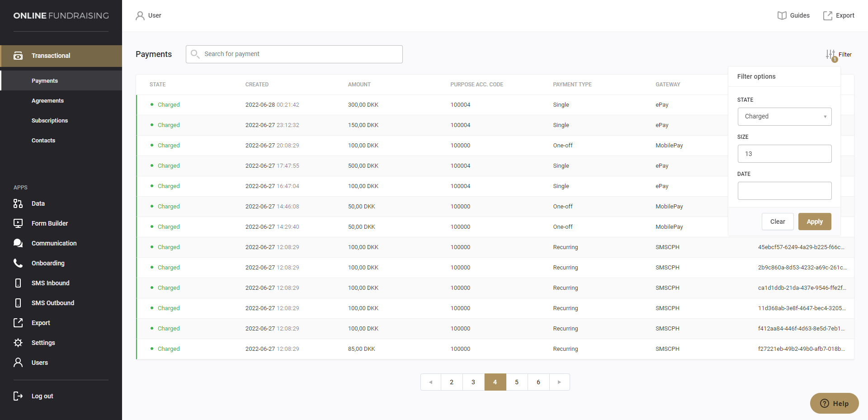Click the empty DATE filter field
Image resolution: width=868 pixels, height=420 pixels.
785,191
